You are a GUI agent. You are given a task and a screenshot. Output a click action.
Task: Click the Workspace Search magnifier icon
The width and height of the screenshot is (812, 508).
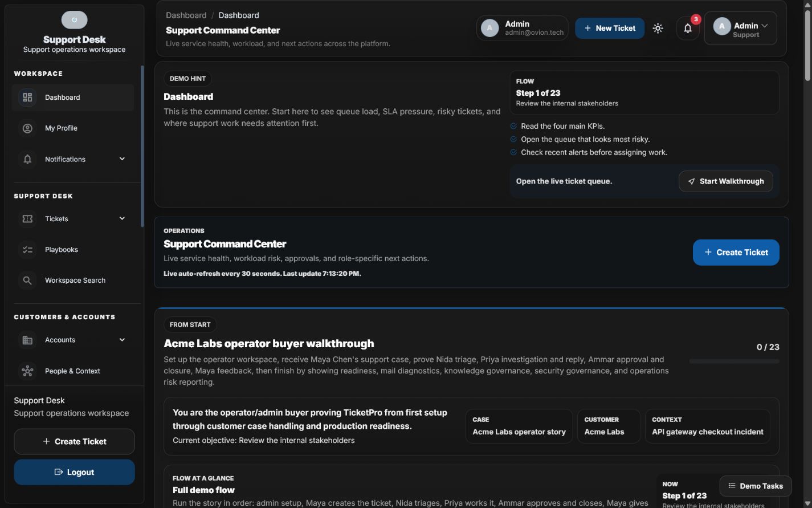27,281
